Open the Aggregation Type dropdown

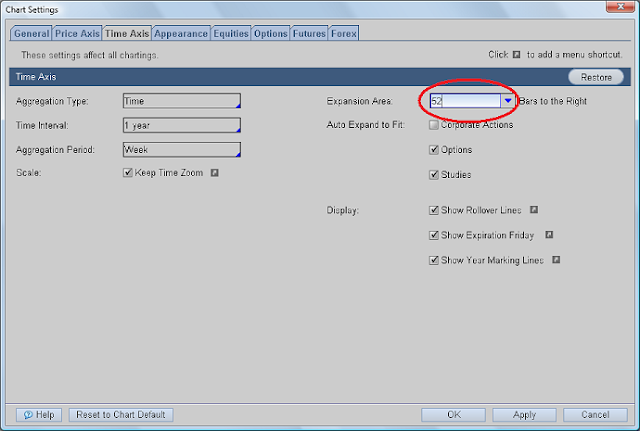[182, 101]
